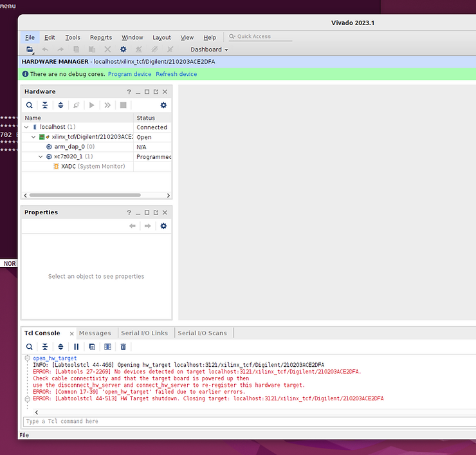Collapse open_hw_target command output in console

point(27,358)
